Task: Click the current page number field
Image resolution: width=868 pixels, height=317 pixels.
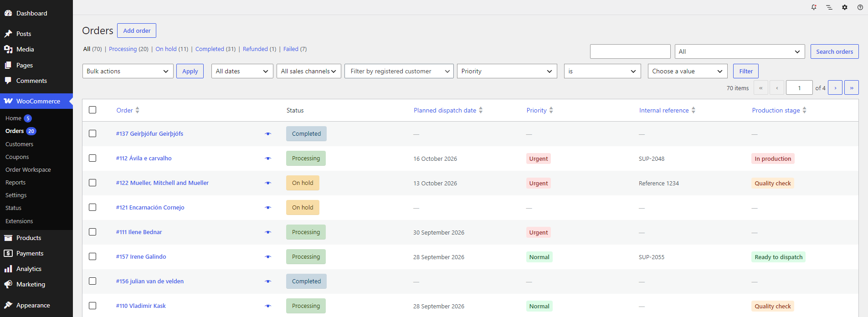Action: 799,87
